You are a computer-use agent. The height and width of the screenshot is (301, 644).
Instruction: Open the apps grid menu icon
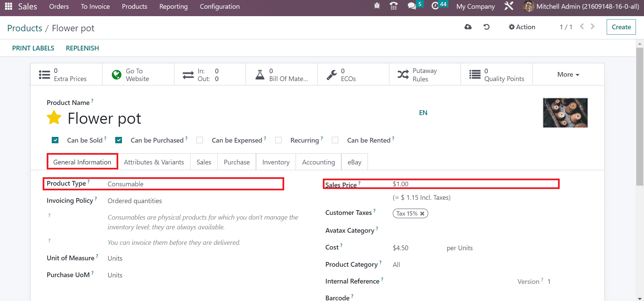click(8, 6)
